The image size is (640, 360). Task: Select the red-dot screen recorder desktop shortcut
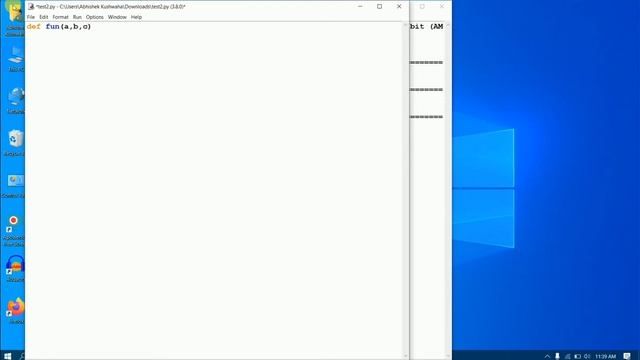click(x=14, y=231)
